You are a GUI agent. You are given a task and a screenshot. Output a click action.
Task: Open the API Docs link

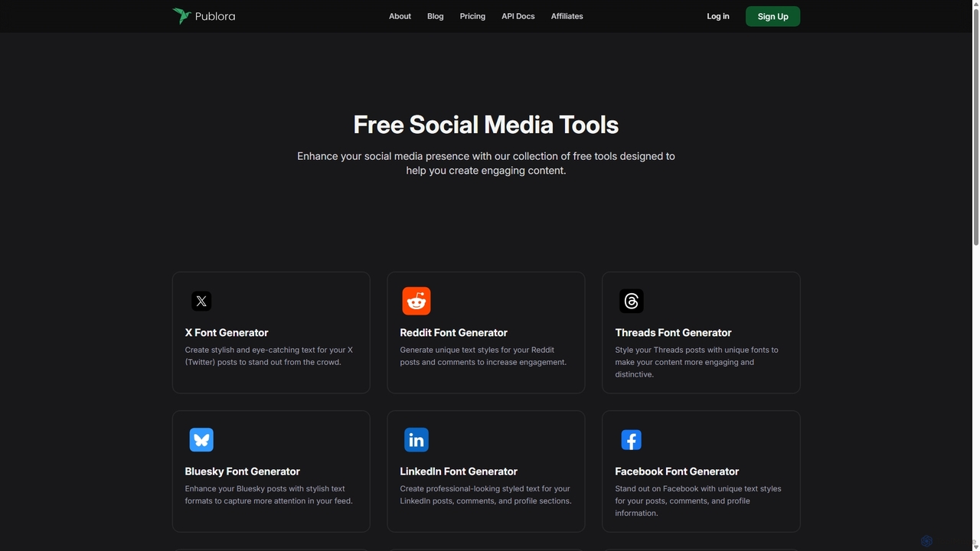coord(518,16)
